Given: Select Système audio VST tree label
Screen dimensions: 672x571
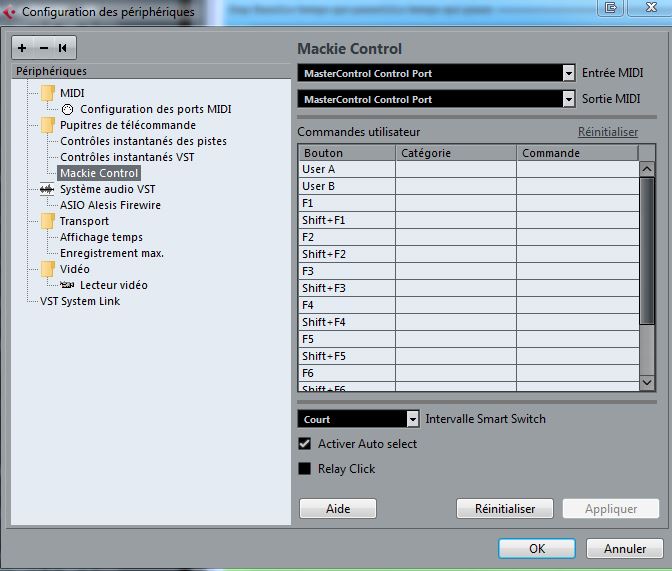Looking at the screenshot, I should tap(108, 189).
